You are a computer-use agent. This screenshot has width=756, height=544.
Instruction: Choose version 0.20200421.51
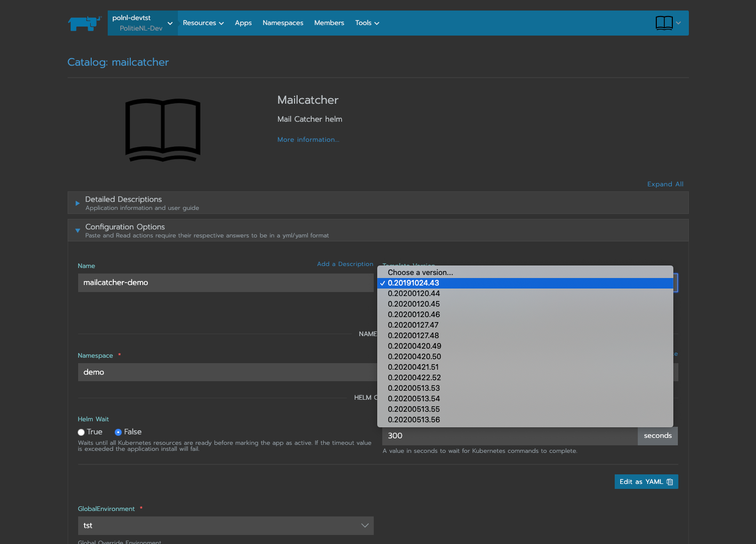525,367
